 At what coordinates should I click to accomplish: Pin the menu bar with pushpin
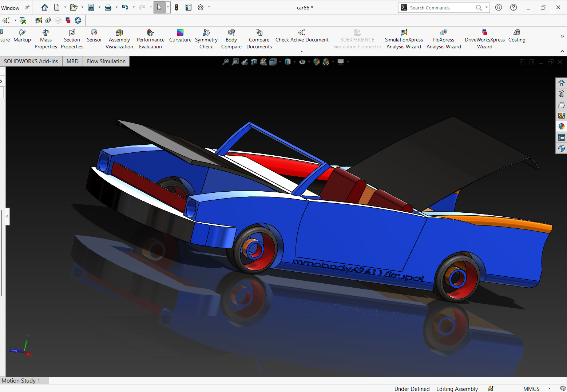coord(27,7)
